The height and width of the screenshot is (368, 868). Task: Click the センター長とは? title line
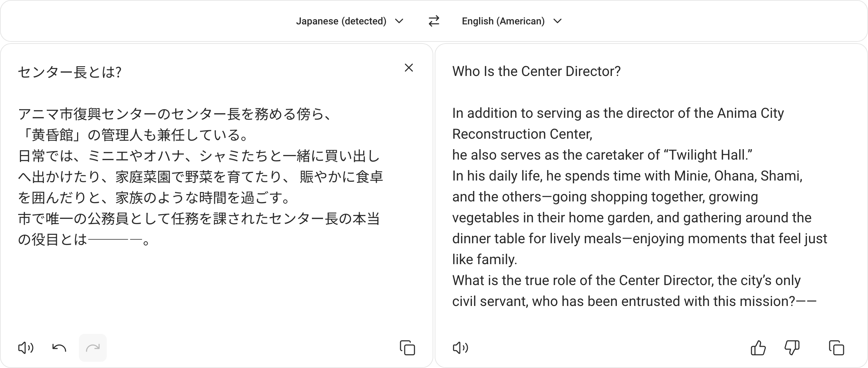click(x=70, y=72)
